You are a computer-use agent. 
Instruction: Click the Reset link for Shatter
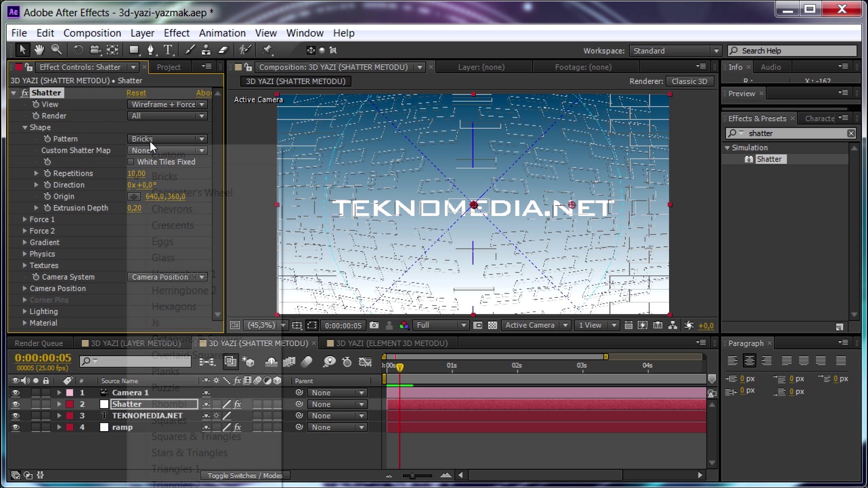[136, 93]
